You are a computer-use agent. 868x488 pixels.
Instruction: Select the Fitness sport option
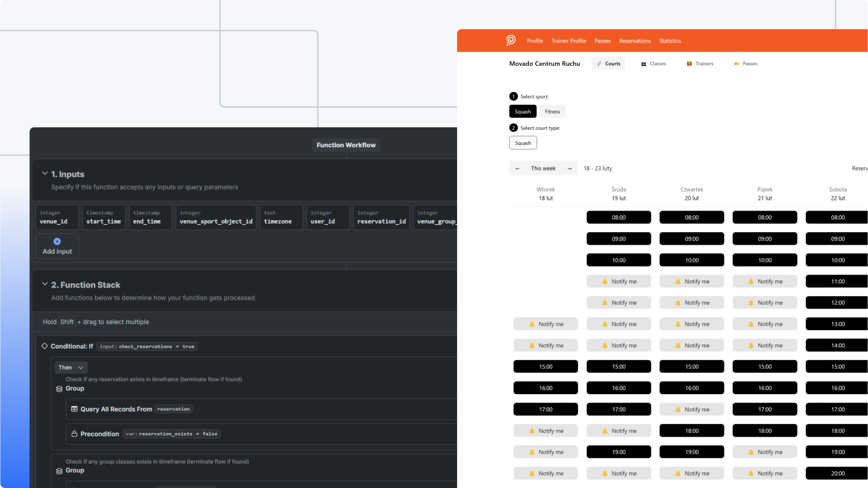(x=552, y=112)
